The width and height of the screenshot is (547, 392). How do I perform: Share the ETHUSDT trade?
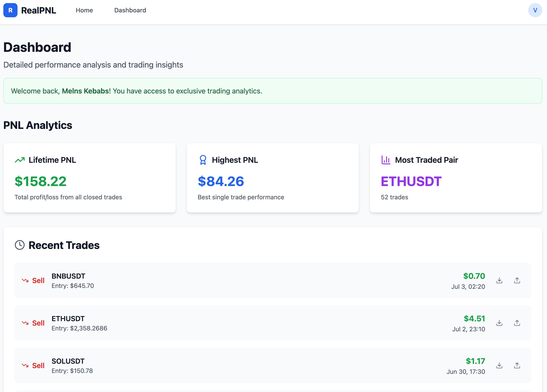pyautogui.click(x=517, y=323)
